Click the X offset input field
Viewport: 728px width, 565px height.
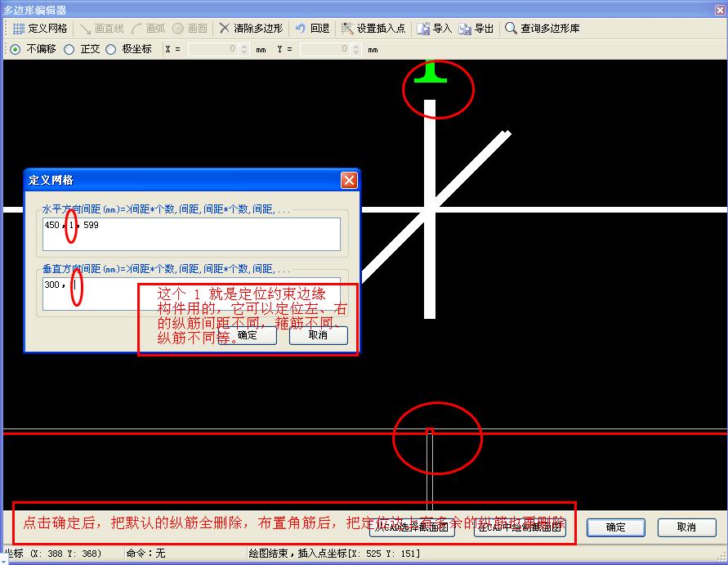213,49
